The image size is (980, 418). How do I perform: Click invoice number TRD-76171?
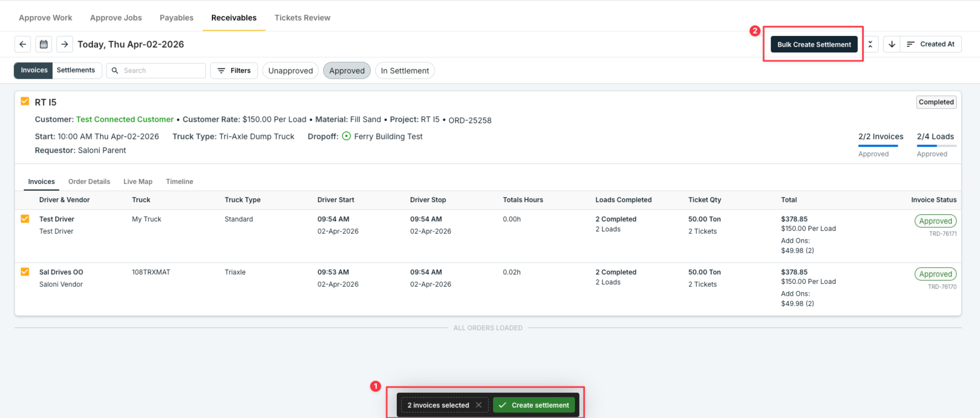pyautogui.click(x=942, y=233)
